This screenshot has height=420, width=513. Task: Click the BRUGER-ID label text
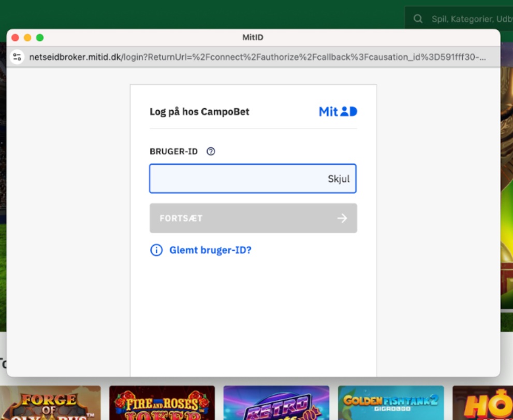174,152
